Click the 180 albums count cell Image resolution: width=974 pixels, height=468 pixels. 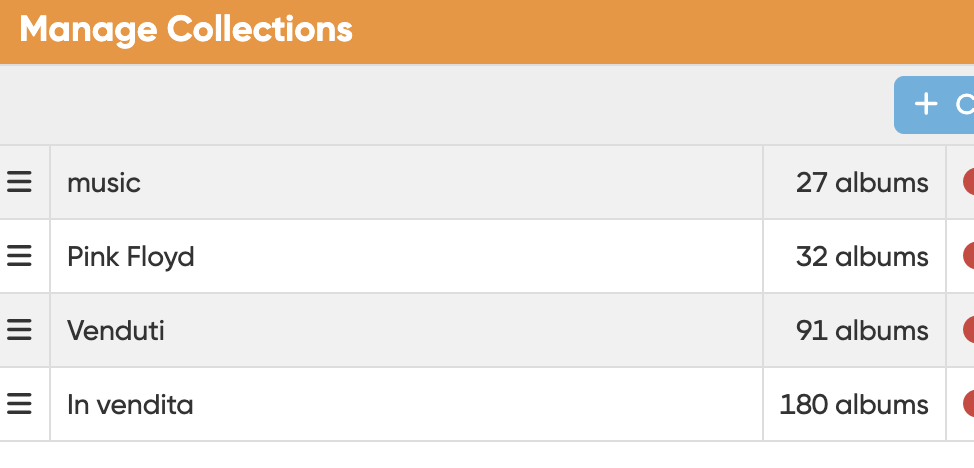(x=854, y=405)
